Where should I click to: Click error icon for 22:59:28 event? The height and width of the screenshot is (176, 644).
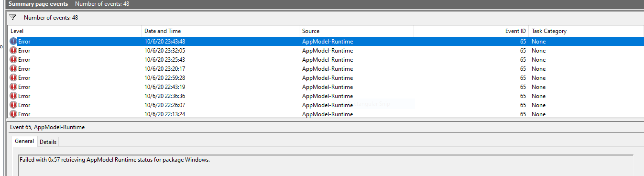(x=13, y=78)
